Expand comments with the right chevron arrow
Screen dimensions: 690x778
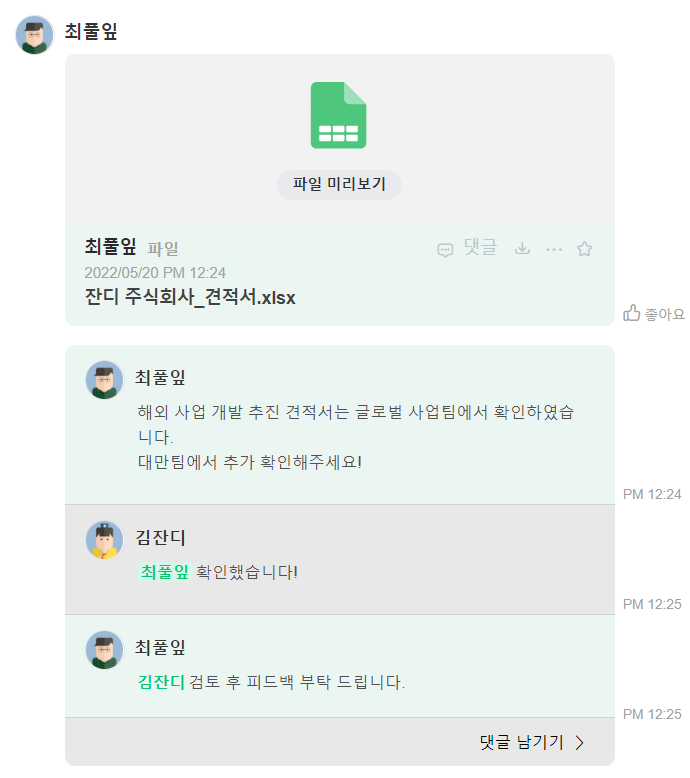[580, 742]
